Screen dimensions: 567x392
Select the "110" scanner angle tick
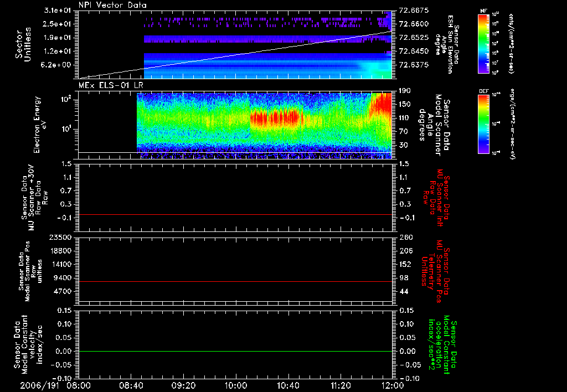(x=405, y=118)
